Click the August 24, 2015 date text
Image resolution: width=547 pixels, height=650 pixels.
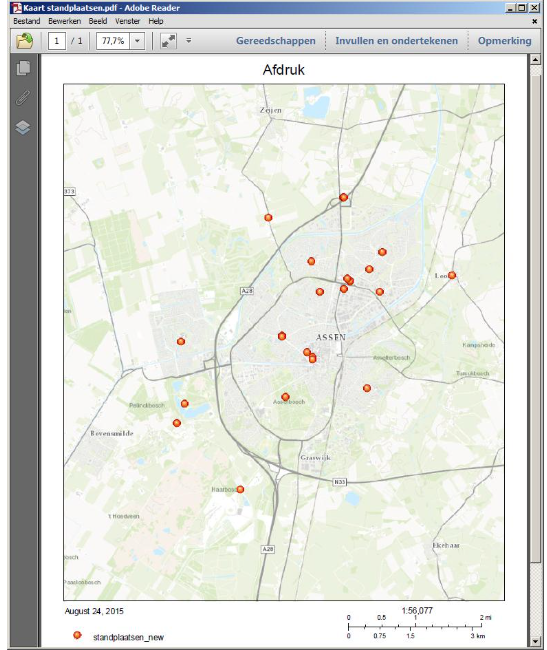click(x=94, y=611)
